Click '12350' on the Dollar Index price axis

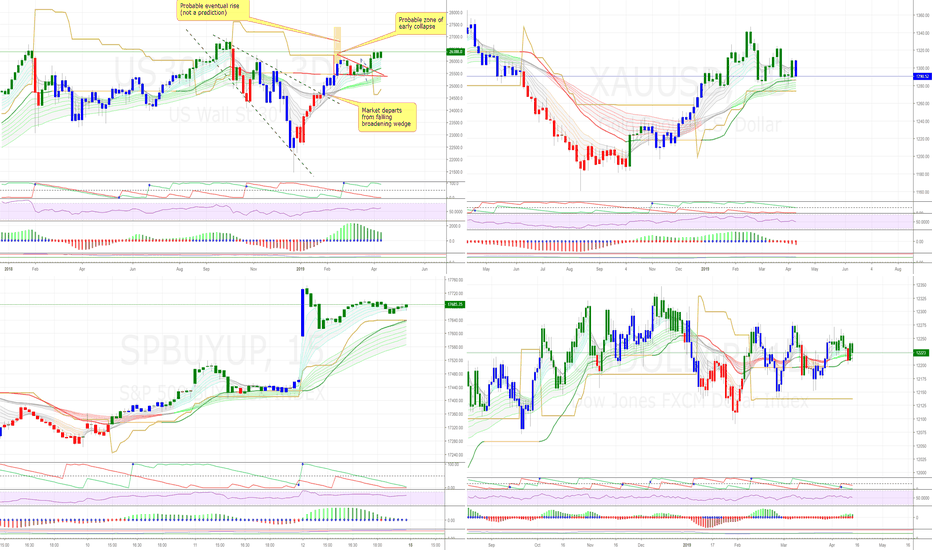point(921,285)
